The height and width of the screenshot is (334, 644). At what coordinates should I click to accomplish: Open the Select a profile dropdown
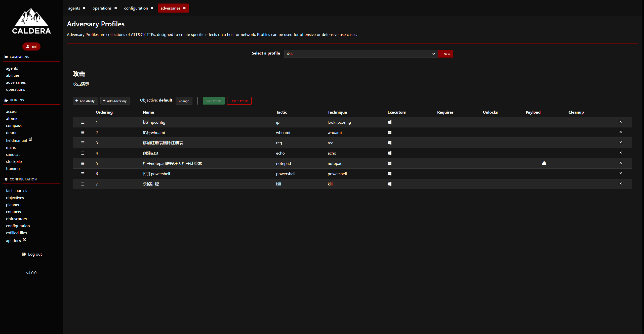point(360,54)
